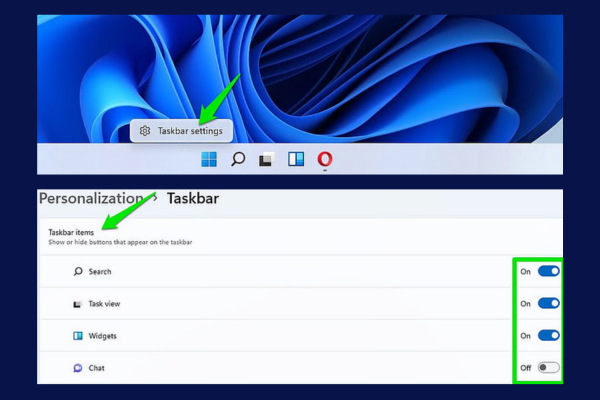Turn off the Search toggle
Image resolution: width=600 pixels, height=400 pixels.
549,271
